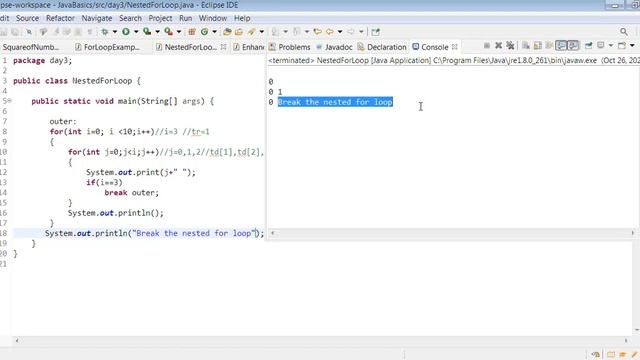
Task: Open the Navigate menu
Action: click(x=97, y=18)
